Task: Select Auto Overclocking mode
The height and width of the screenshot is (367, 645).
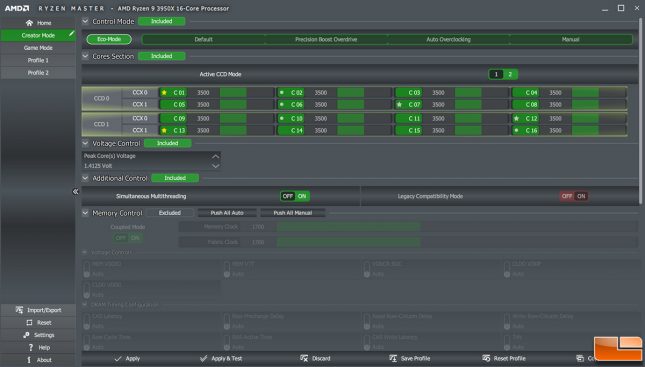Action: pyautogui.click(x=448, y=39)
